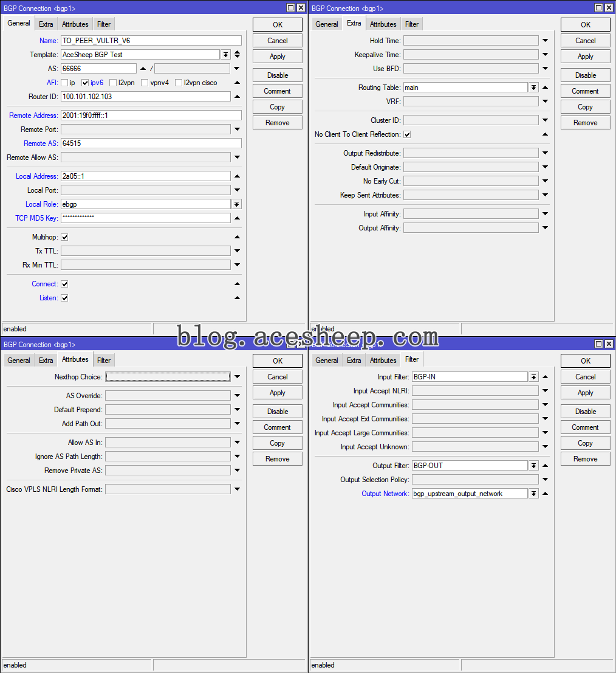This screenshot has width=616, height=673.
Task: Open the Routing Table dropdown
Action: [533, 88]
